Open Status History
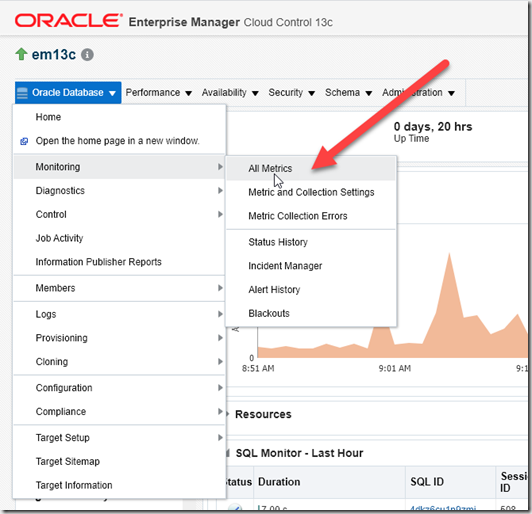 click(311, 242)
